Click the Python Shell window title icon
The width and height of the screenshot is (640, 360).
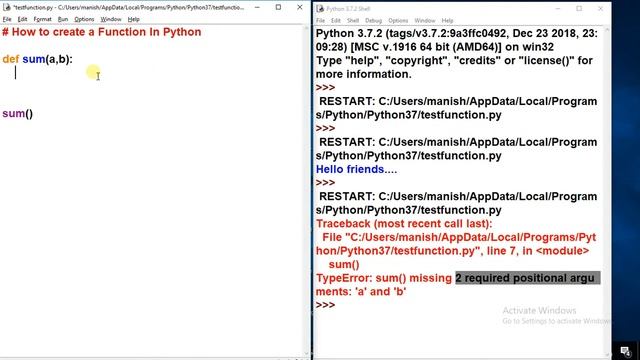[x=320, y=9]
